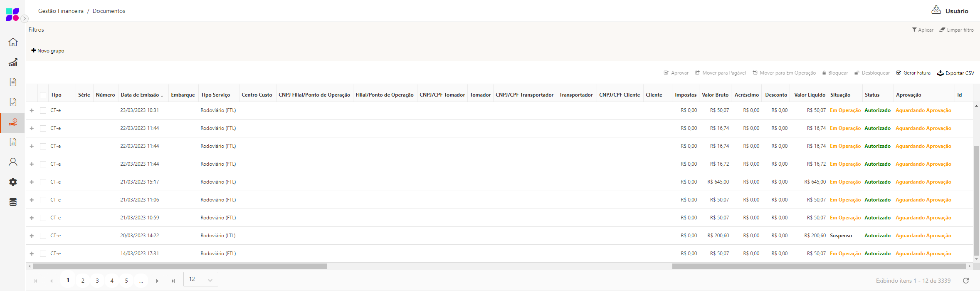This screenshot has height=291, width=980.
Task: Open the report document icon in sidebar
Action: tap(13, 142)
